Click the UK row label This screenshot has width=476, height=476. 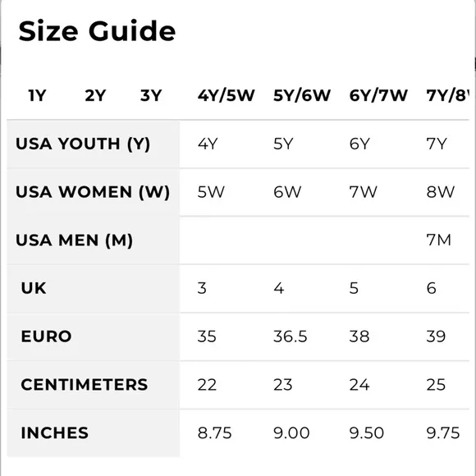point(34,288)
